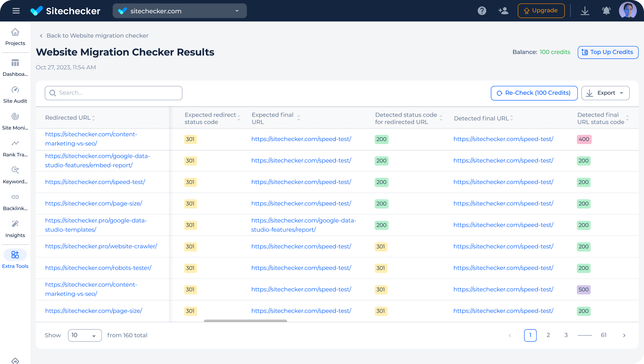The width and height of the screenshot is (644, 364).
Task: Open redirected URL sitechecker.com/speed-test/
Action: tap(95, 182)
